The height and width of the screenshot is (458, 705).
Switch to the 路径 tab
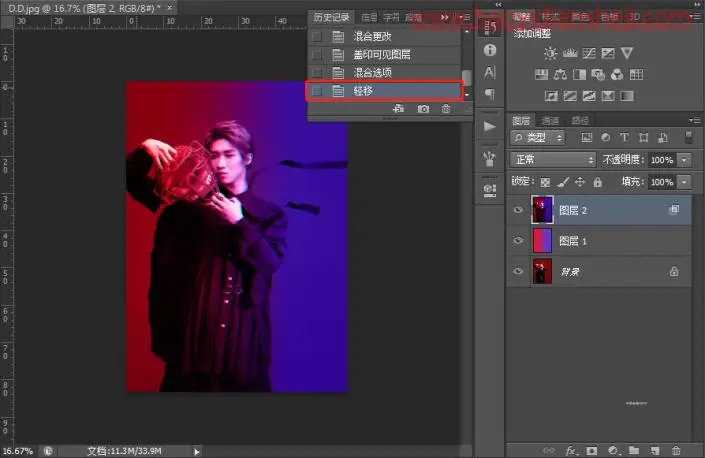[580, 120]
